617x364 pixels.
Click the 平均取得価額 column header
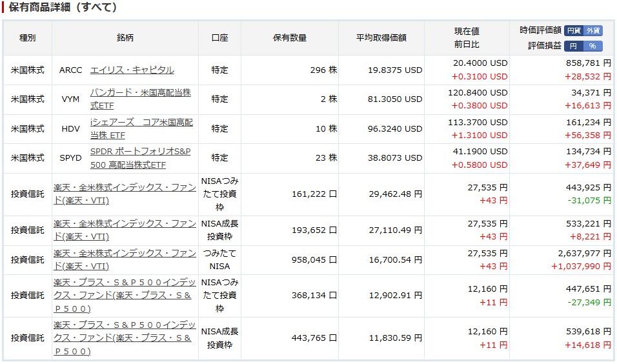[x=381, y=38]
